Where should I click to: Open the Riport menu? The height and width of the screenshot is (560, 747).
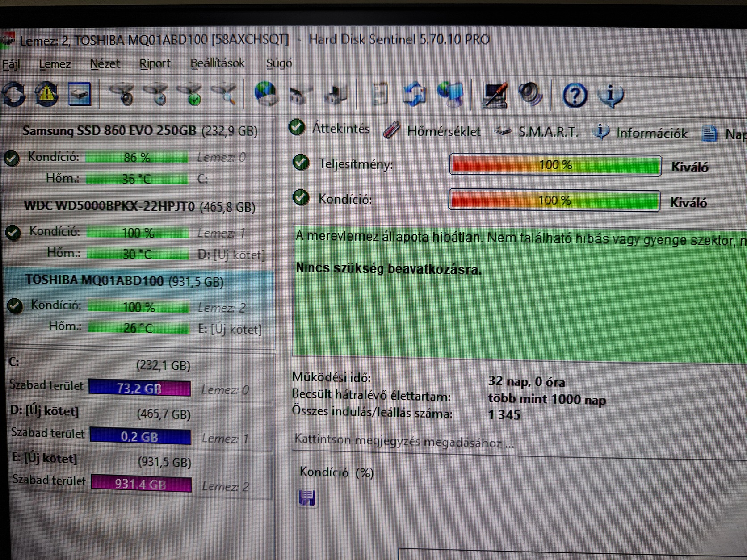pos(155,64)
